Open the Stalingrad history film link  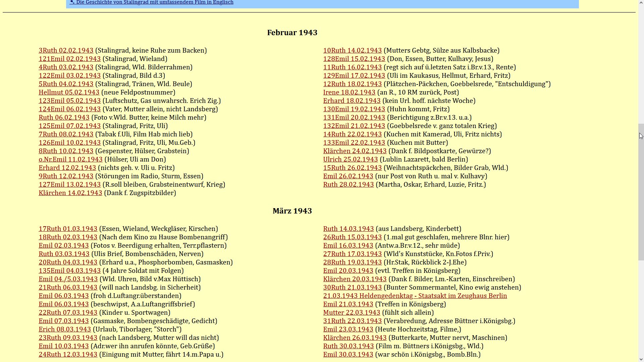coord(154,2)
